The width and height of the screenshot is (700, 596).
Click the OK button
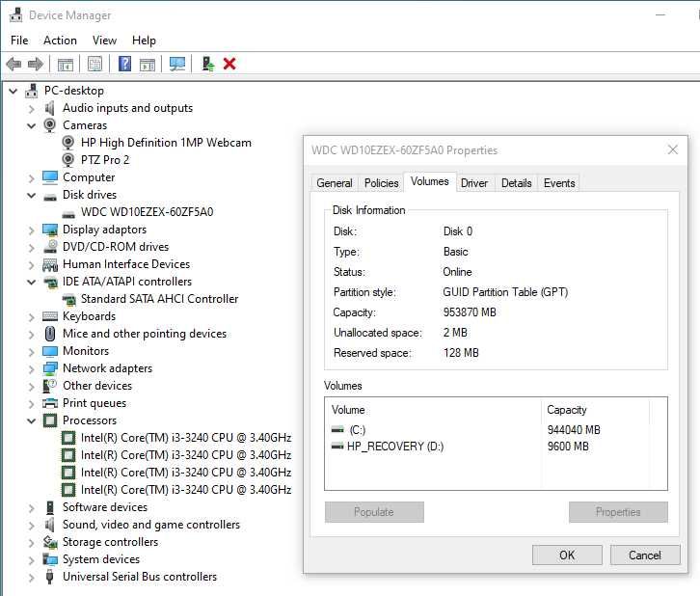(567, 555)
